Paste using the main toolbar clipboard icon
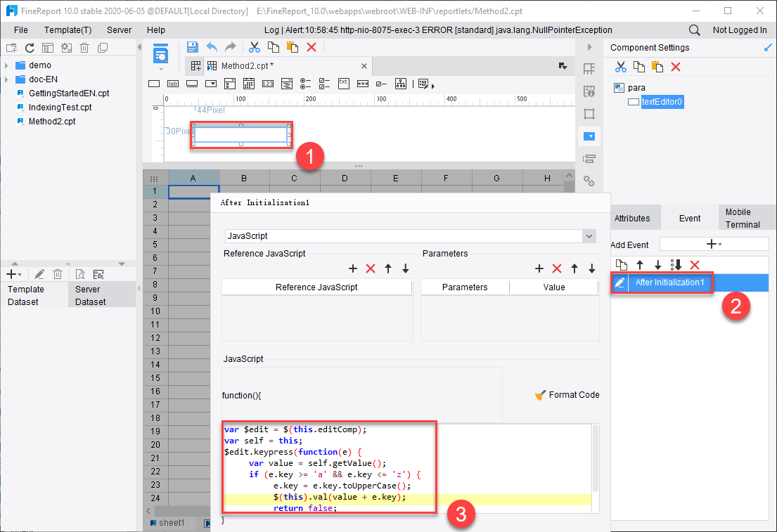 pyautogui.click(x=293, y=47)
